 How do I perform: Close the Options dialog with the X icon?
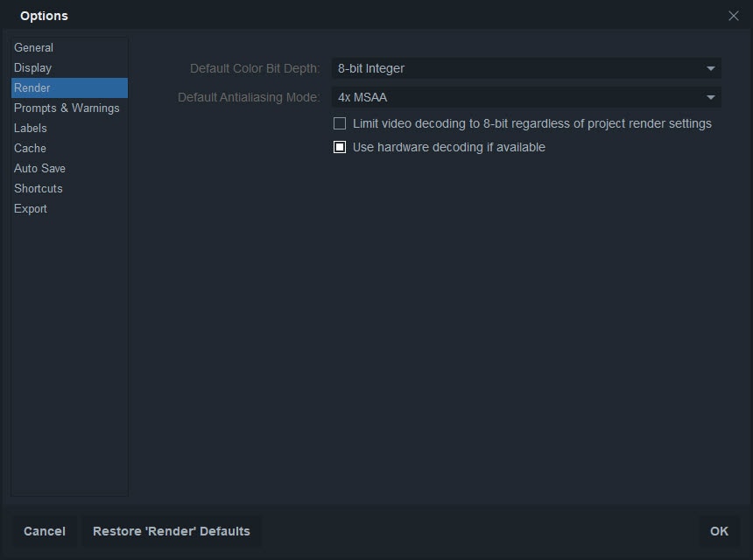coord(734,16)
